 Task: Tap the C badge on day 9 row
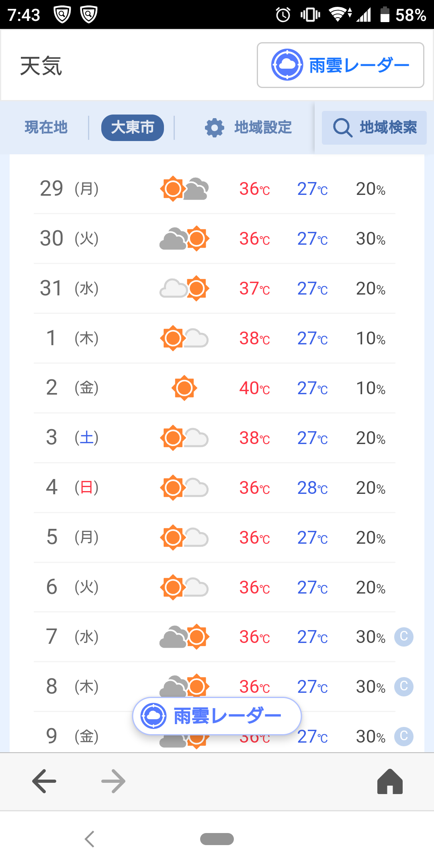(x=404, y=736)
